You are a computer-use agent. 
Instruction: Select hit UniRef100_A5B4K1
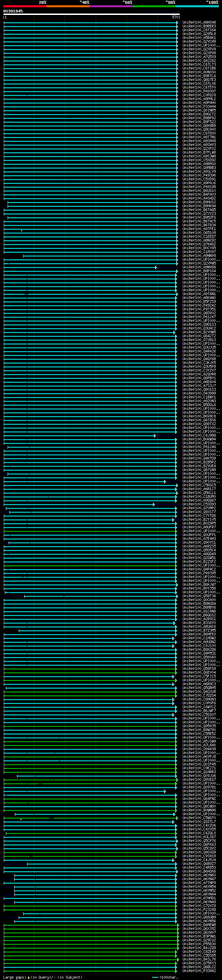[x=199, y=38]
